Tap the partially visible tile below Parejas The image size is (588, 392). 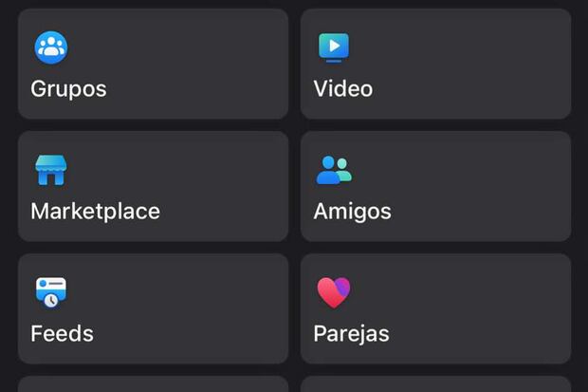[435, 384]
